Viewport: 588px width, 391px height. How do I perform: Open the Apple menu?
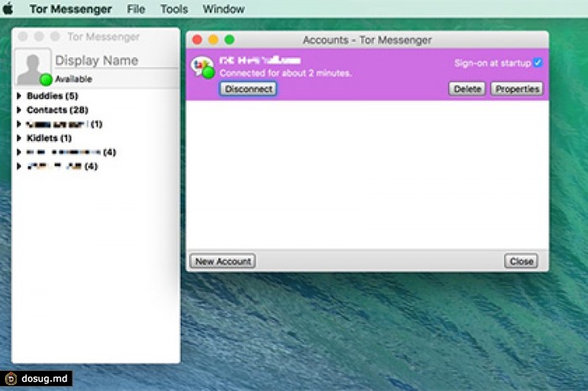[8, 8]
